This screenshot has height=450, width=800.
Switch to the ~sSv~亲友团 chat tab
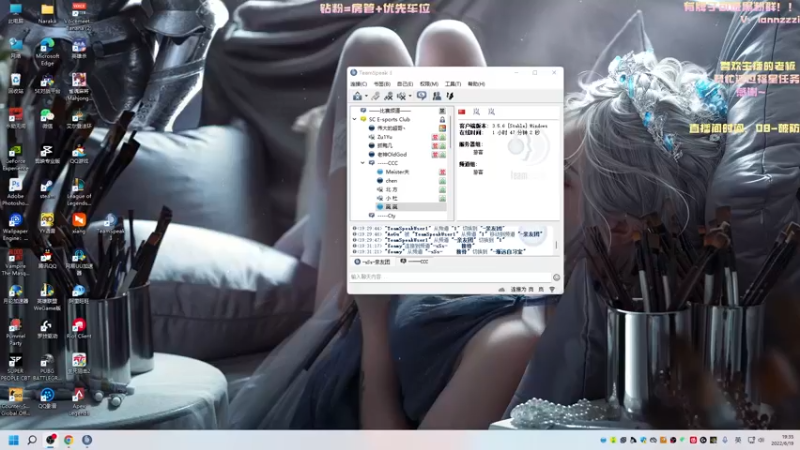(x=372, y=262)
